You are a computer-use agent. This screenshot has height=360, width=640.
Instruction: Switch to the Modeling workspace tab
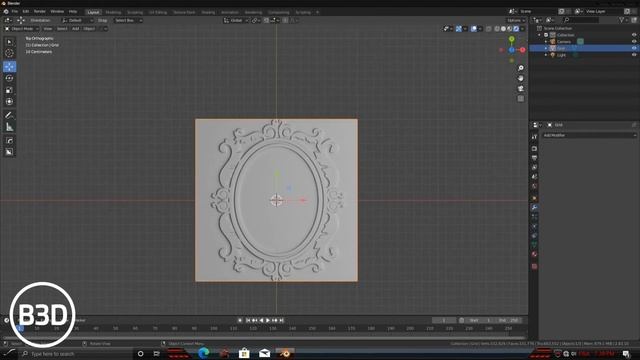coord(113,13)
